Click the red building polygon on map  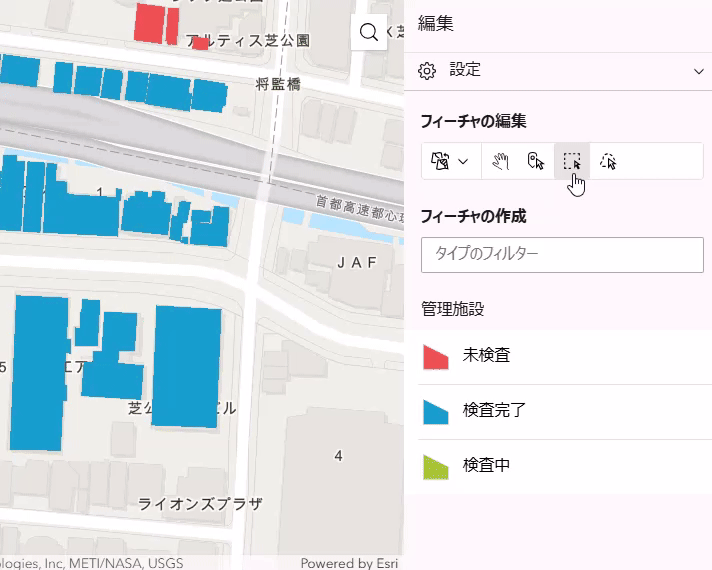pos(149,23)
